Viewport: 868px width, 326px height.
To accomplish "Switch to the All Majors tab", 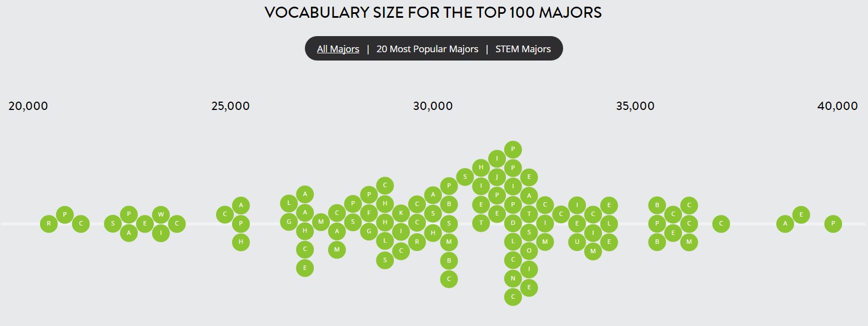I will (x=338, y=49).
